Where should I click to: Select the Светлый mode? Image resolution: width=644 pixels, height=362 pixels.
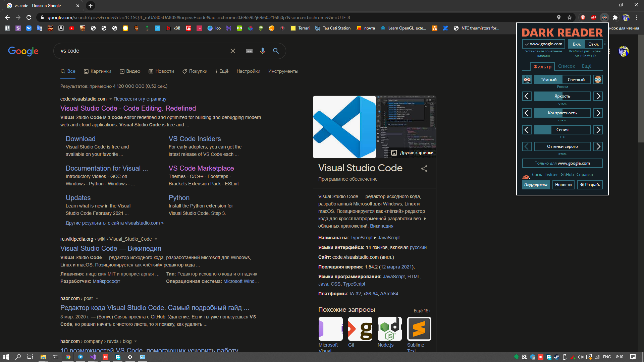(x=576, y=79)
